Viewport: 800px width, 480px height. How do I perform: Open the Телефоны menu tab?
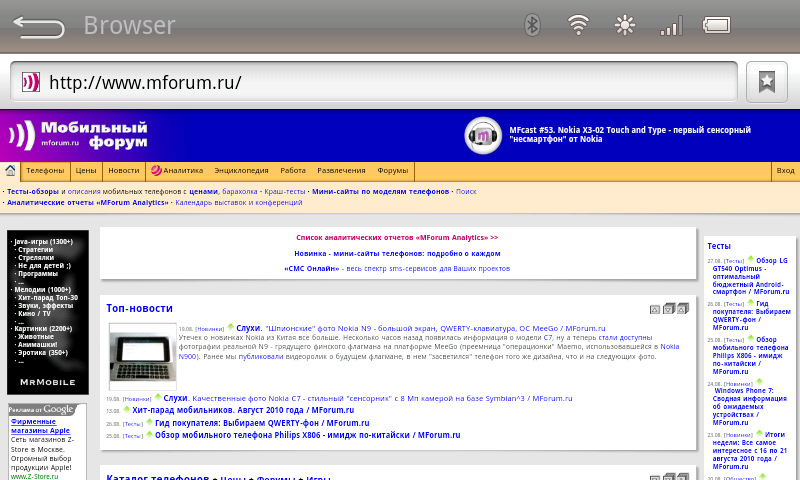click(x=45, y=171)
